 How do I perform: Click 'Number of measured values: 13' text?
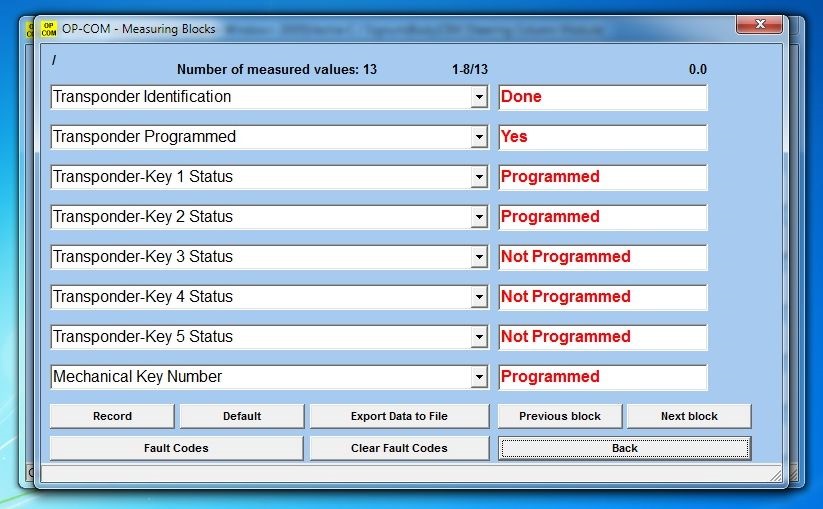coord(277,69)
